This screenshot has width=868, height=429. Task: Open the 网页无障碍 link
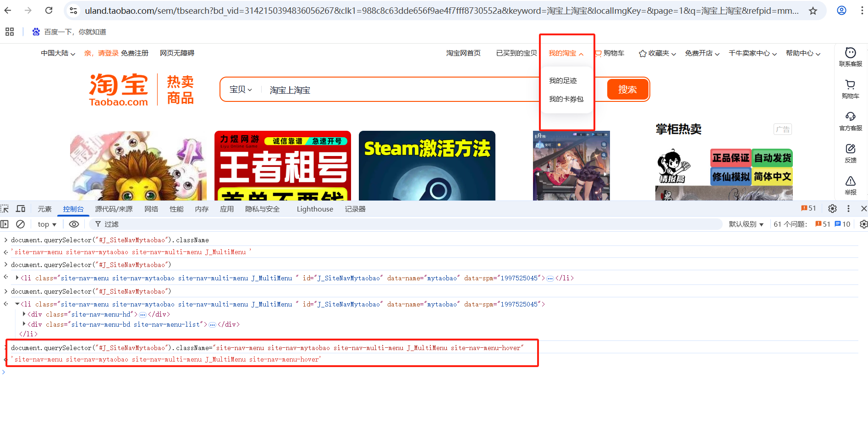pos(177,53)
